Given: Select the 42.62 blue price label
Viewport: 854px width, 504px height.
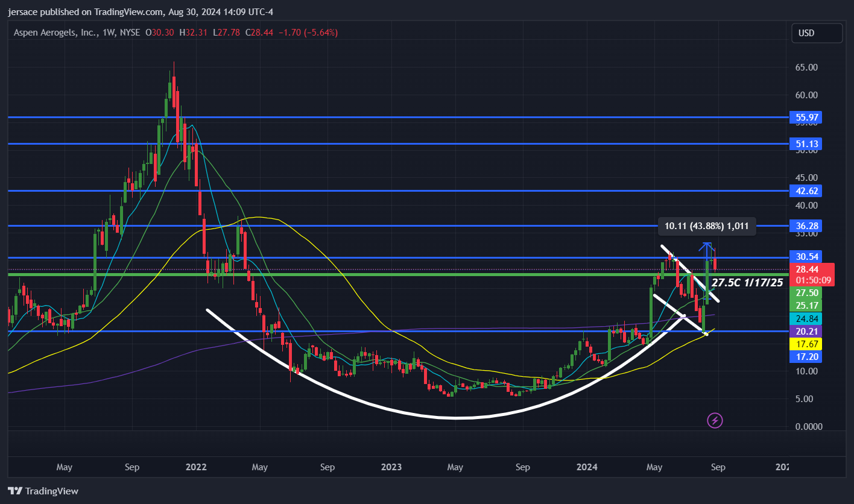Looking at the screenshot, I should pos(805,191).
